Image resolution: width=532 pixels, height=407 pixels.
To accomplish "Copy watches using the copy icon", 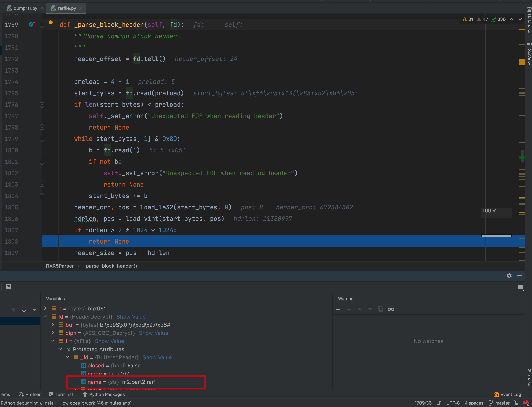I will tap(380, 309).
